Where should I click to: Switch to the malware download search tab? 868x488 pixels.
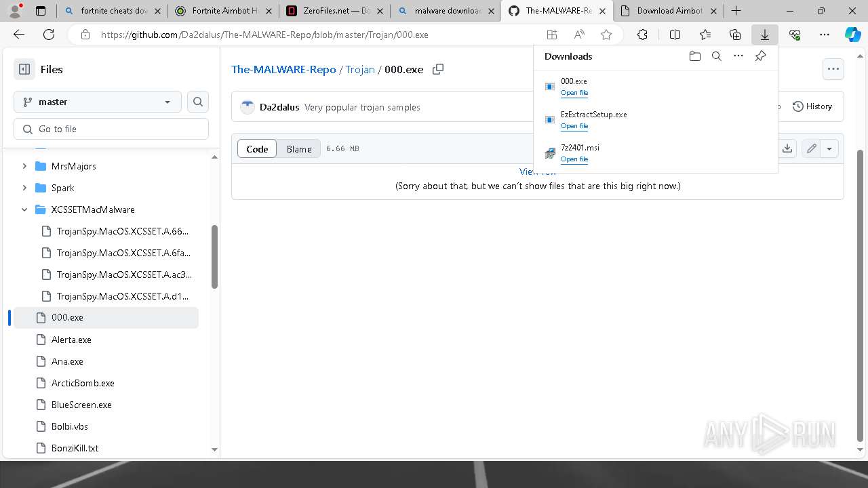pos(446,11)
